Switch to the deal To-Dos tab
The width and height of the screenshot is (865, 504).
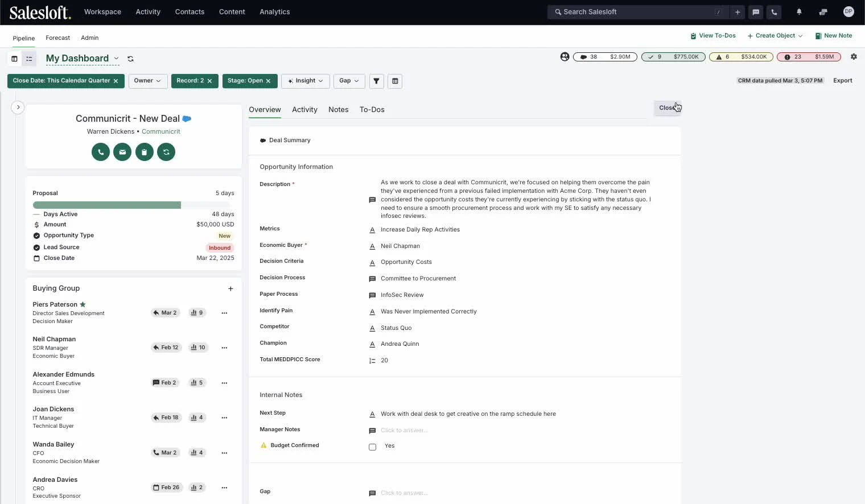372,110
